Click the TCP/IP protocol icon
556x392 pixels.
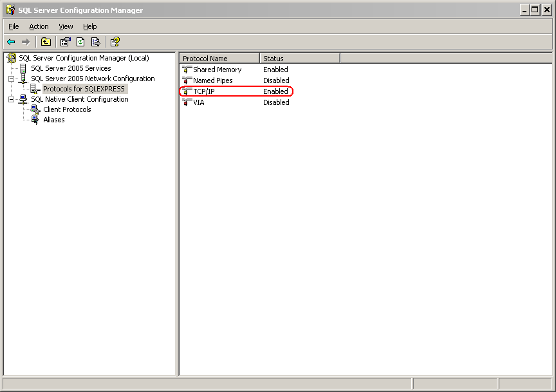[187, 91]
